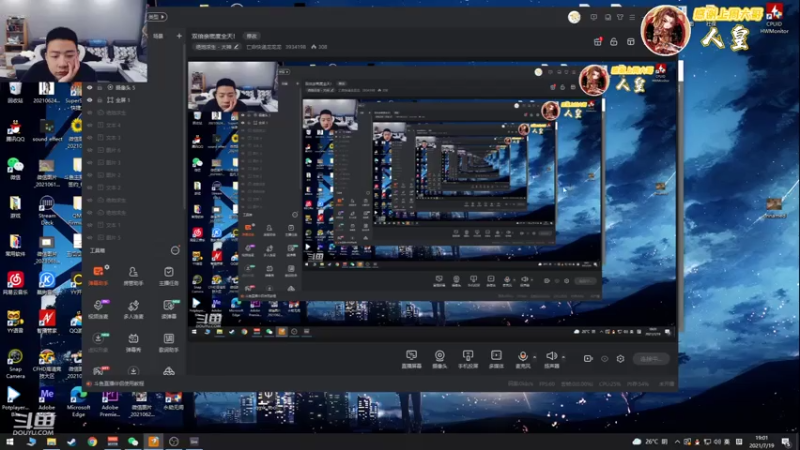Toggle the eye preview icon near settings
The image size is (800, 450).
604,358
